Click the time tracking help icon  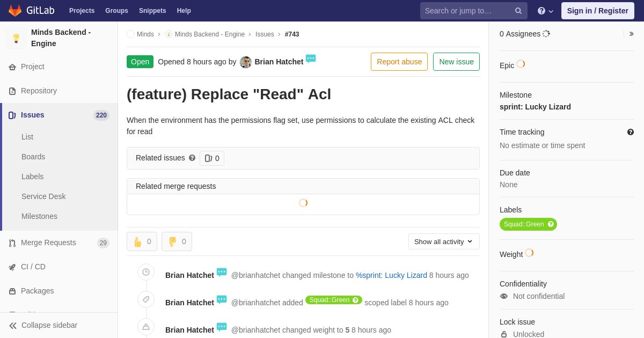point(631,132)
